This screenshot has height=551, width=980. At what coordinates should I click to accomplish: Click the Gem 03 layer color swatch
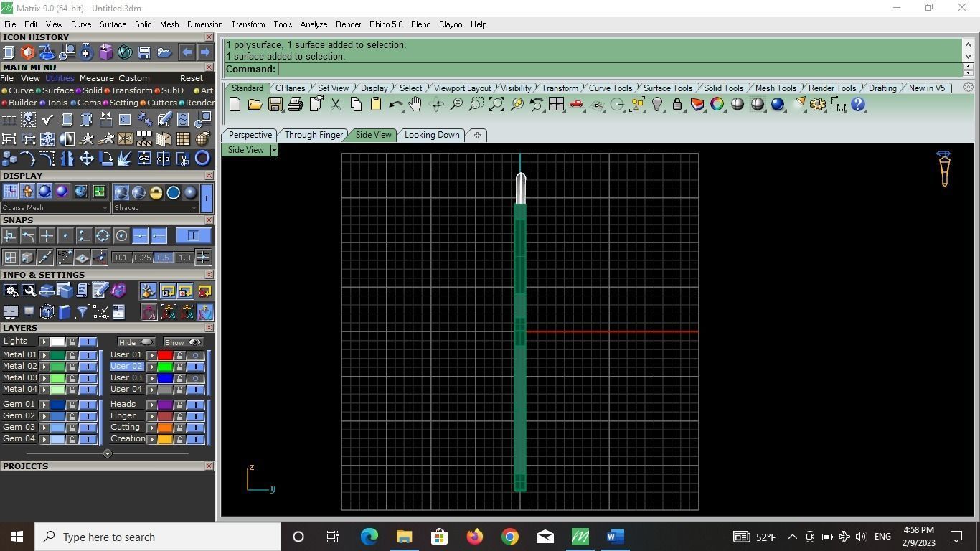(x=57, y=428)
